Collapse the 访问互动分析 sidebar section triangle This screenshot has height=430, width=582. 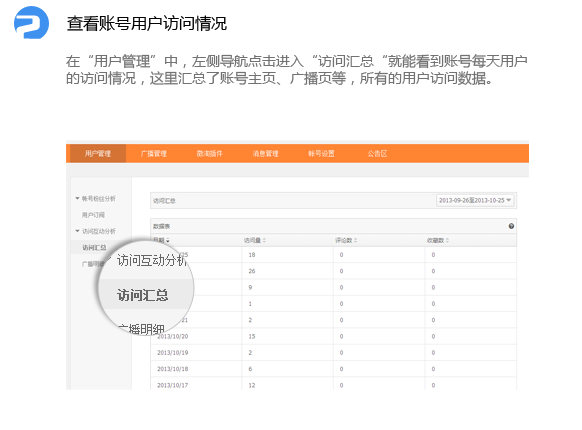click(x=77, y=231)
